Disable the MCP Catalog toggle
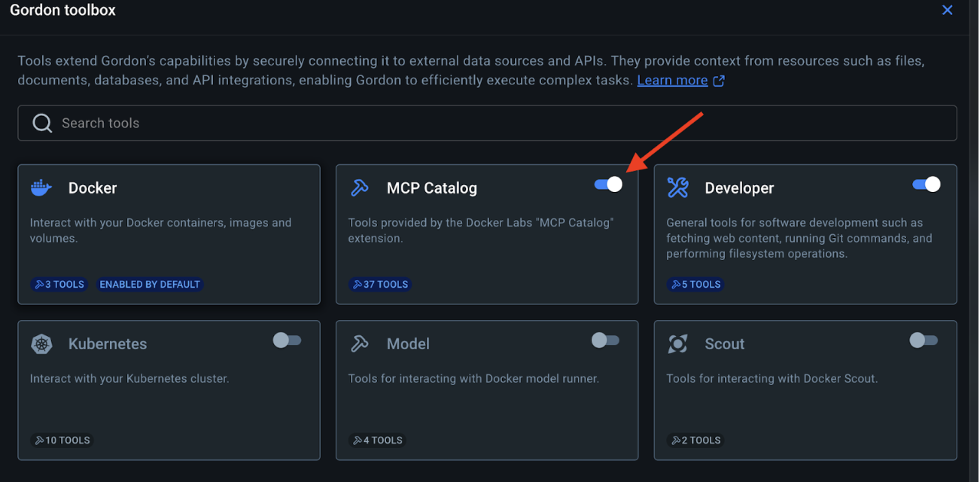The width and height of the screenshot is (980, 482). [608, 185]
